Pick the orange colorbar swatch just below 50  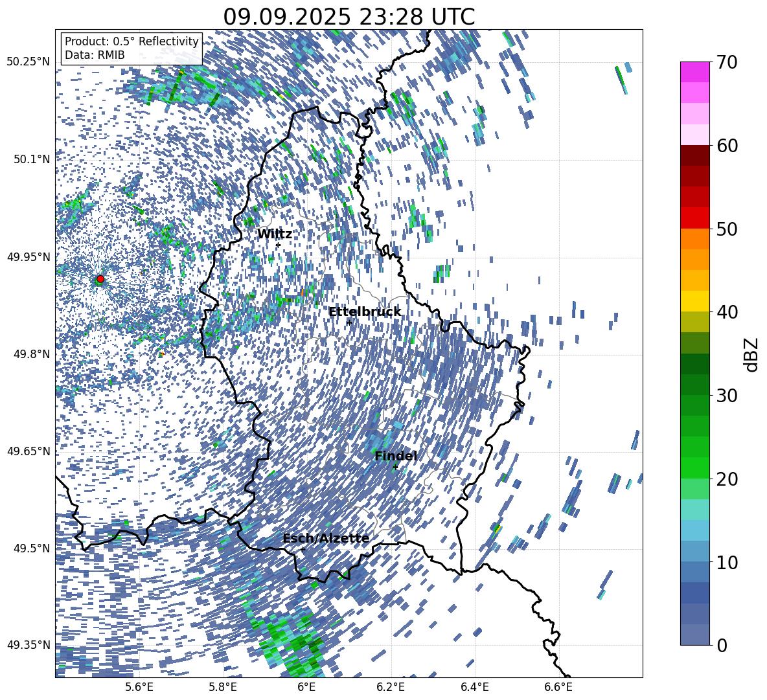coord(694,239)
